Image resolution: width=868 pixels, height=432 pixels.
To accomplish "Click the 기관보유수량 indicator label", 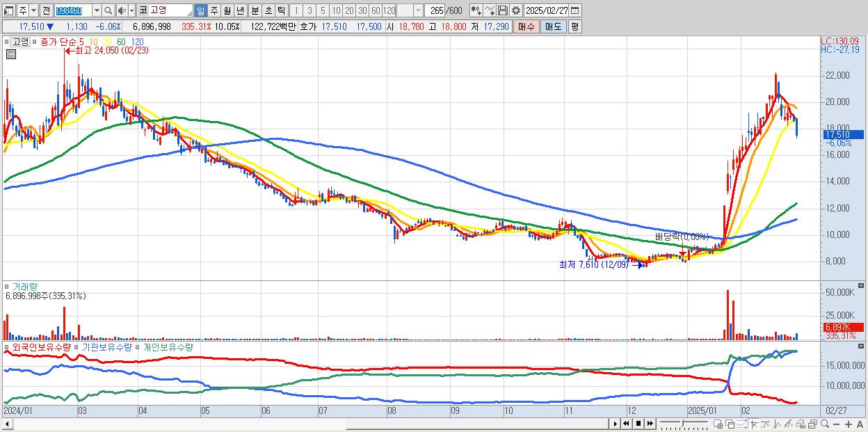I will (107, 347).
